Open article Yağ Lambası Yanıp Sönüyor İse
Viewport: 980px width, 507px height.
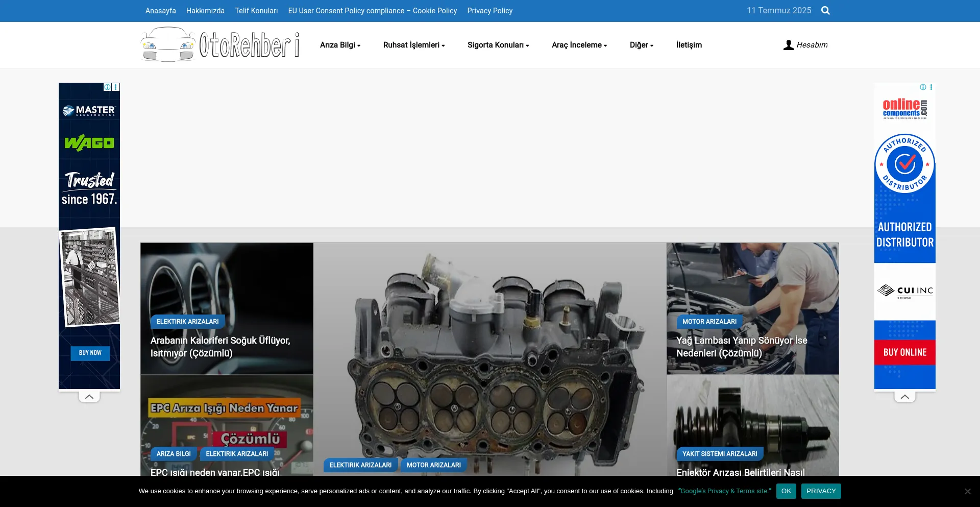tap(742, 347)
